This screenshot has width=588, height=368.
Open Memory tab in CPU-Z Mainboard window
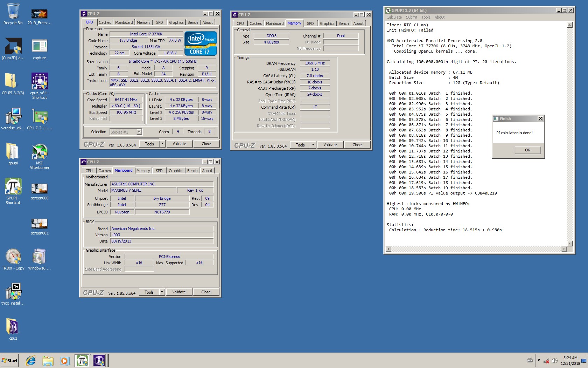(143, 171)
